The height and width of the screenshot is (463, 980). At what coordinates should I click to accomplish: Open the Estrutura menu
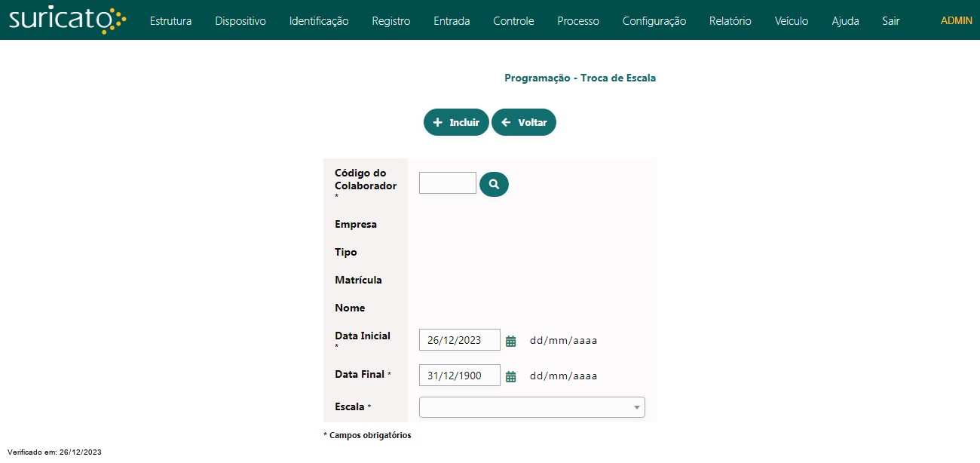[x=170, y=21]
